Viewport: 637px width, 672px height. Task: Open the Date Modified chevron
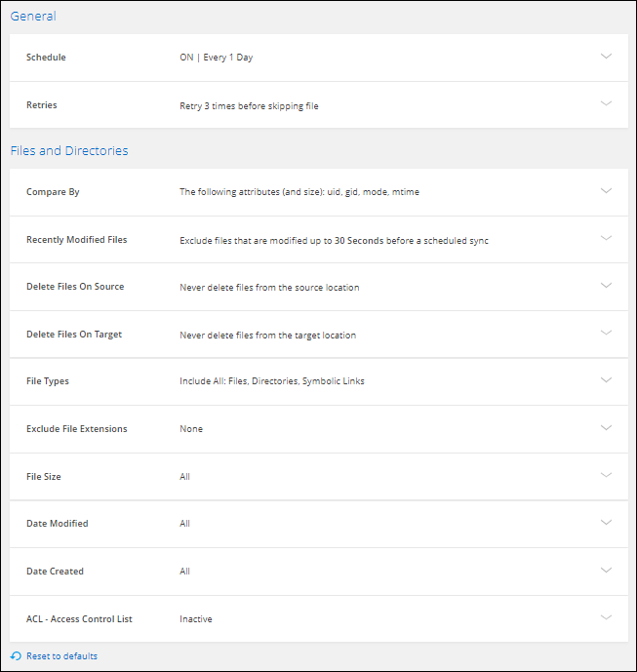(x=606, y=523)
